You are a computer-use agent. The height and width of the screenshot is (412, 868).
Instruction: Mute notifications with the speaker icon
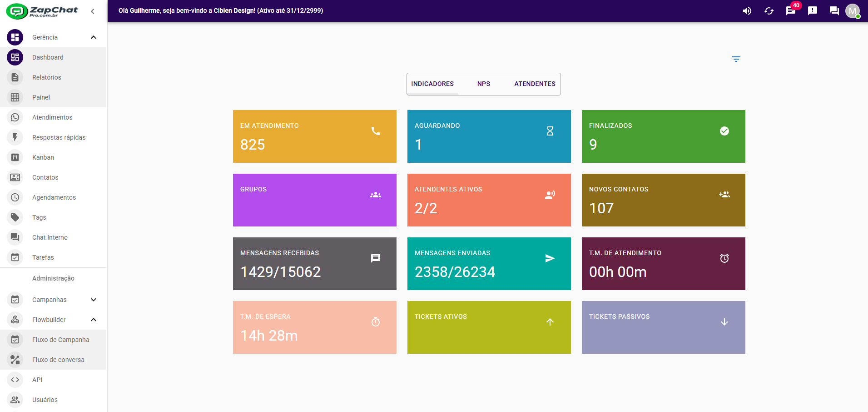coord(747,11)
